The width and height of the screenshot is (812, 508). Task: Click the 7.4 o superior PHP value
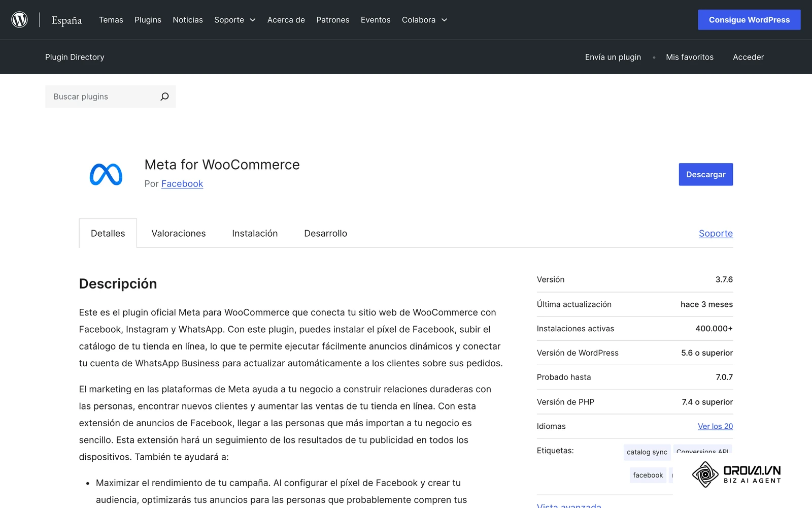tap(707, 402)
